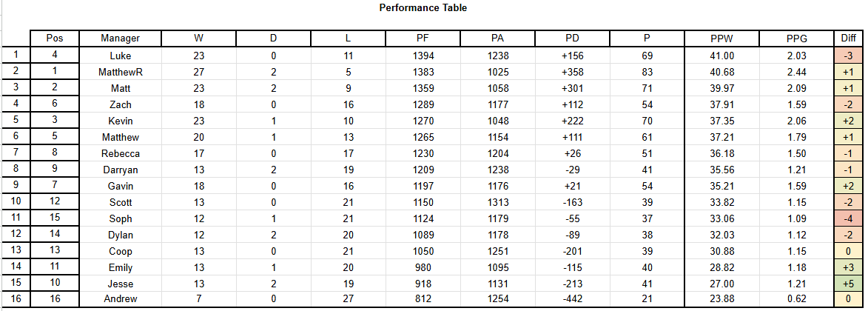Select the PPW column header cell
868x311 pixels.
[721, 39]
